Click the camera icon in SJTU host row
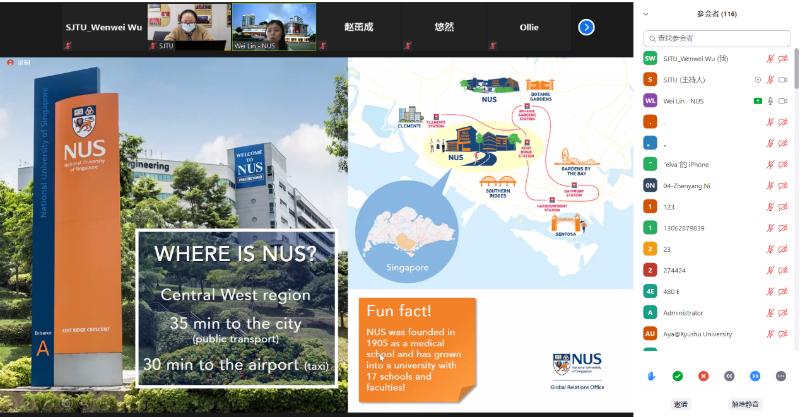This screenshot has height=417, width=800. 783,80
